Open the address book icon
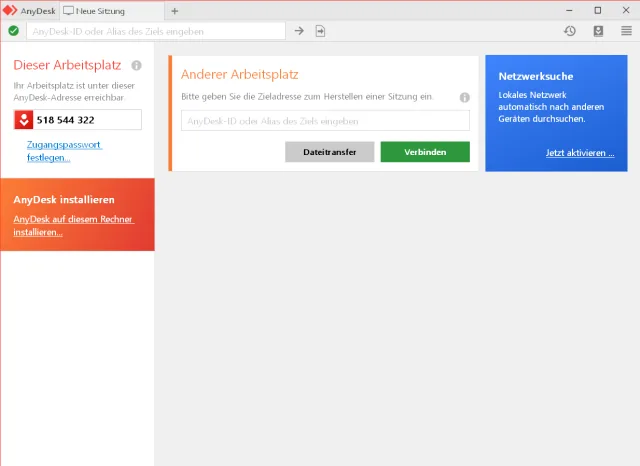Viewport: 640px width, 466px height. (x=598, y=31)
